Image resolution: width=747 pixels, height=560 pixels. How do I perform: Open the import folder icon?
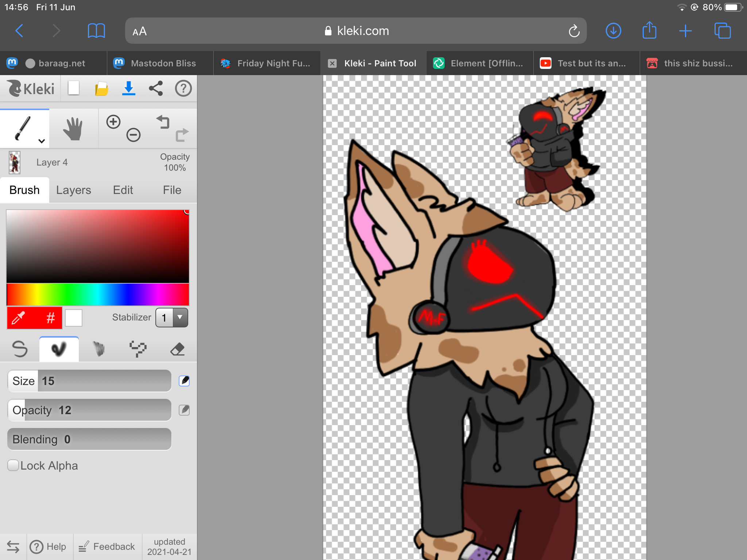coord(101,89)
